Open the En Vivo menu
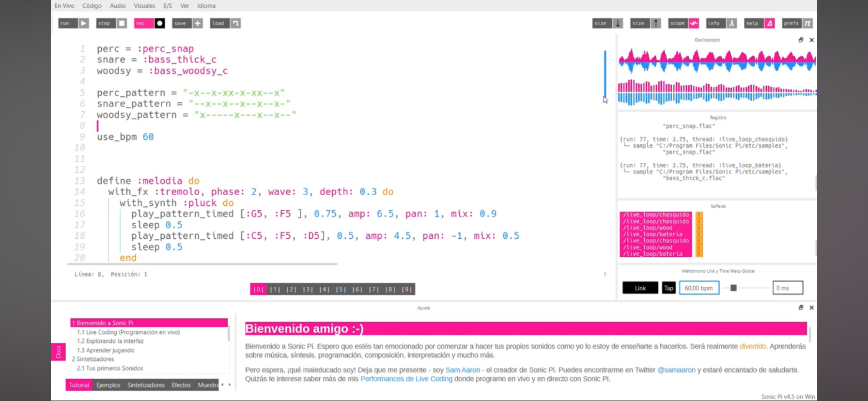Viewport: 868px width, 401px height. pos(64,6)
